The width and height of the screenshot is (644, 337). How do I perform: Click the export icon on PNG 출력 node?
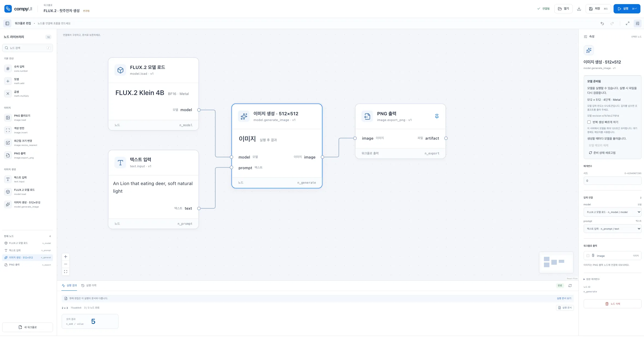click(367, 116)
